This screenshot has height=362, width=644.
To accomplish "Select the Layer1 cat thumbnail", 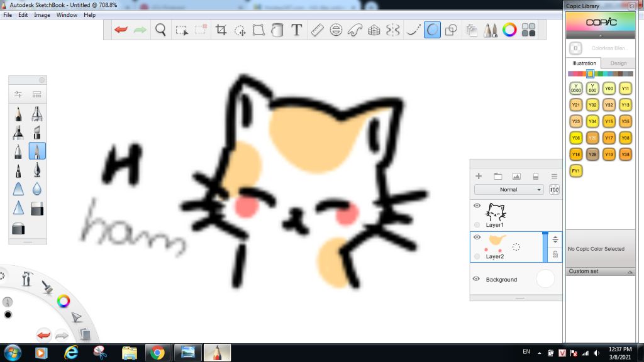I will [496, 212].
